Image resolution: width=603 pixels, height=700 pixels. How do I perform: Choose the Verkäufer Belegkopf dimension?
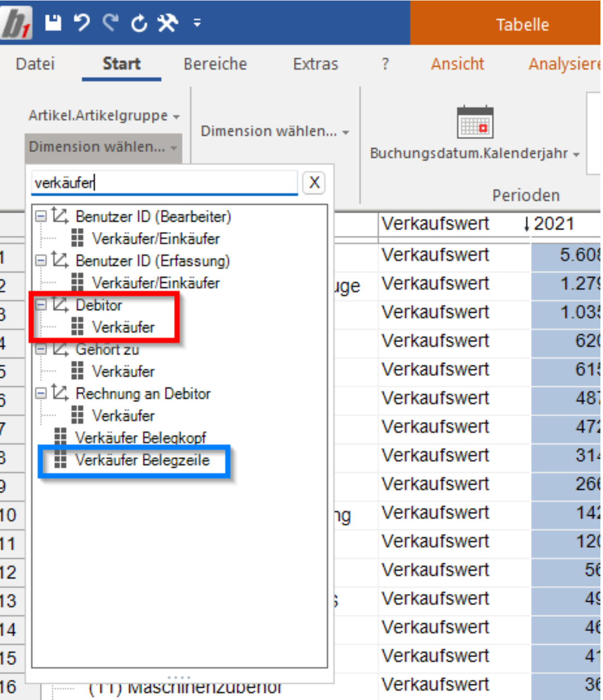pyautogui.click(x=141, y=437)
